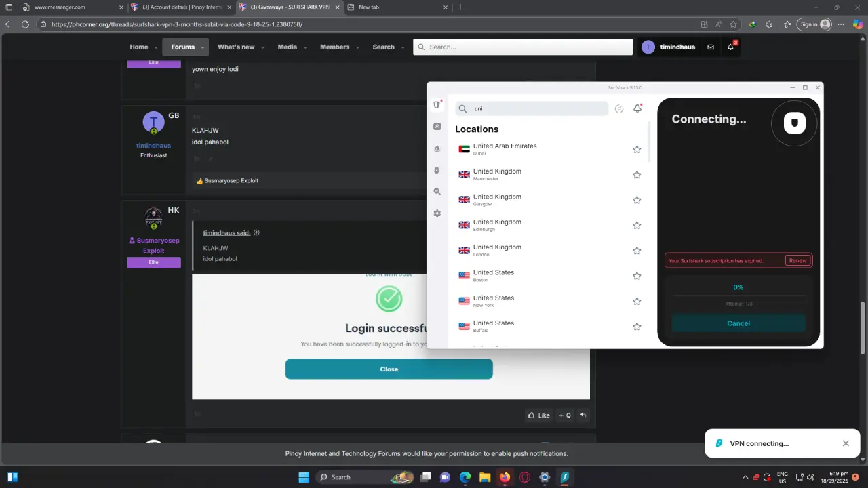Open Surfshark settings gear icon

point(437,213)
